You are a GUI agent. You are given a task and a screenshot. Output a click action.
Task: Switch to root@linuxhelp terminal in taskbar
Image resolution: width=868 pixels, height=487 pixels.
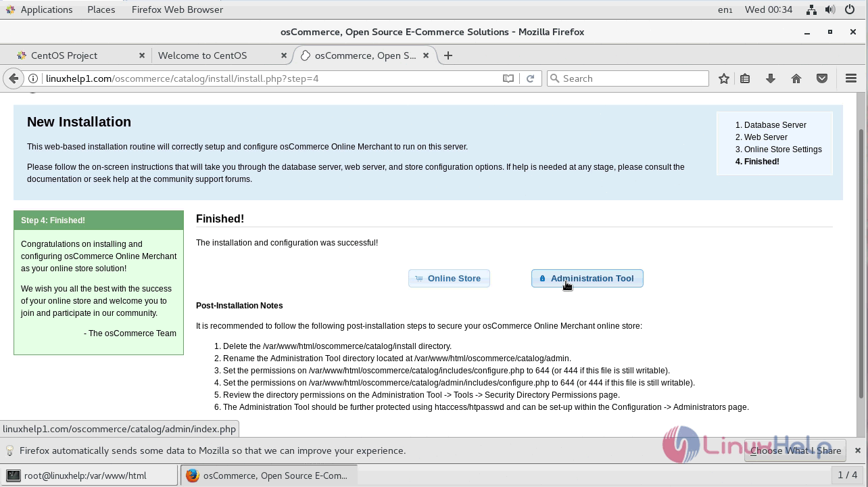89,476
